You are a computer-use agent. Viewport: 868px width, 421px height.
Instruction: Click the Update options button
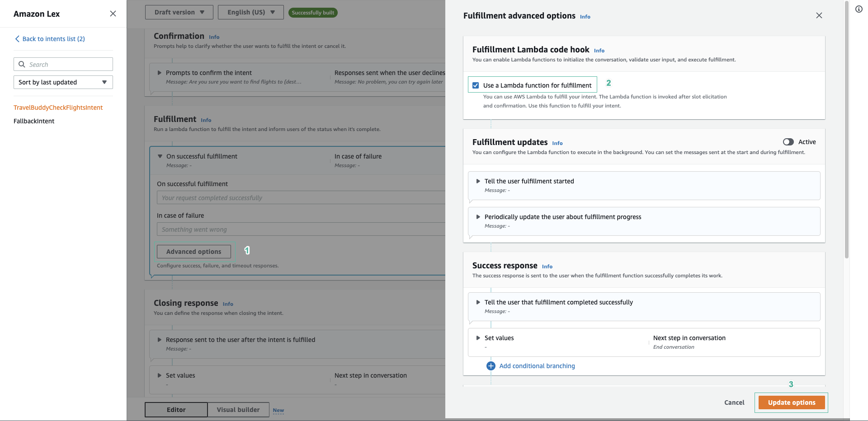pos(792,402)
